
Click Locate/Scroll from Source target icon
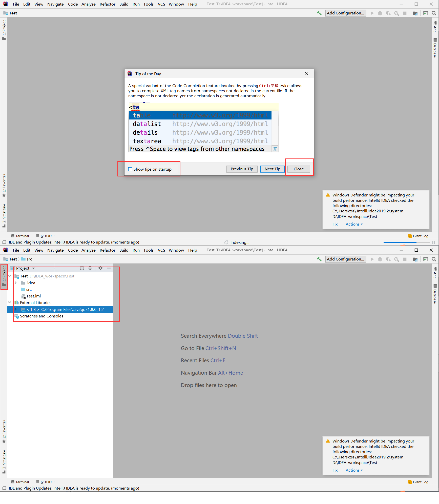[82, 268]
